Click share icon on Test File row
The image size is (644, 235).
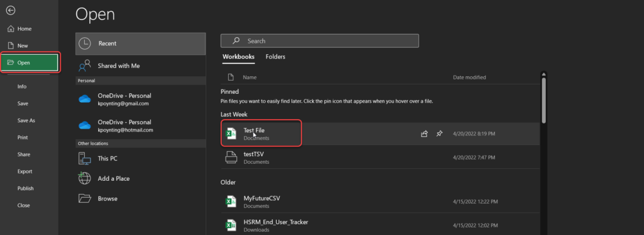425,134
